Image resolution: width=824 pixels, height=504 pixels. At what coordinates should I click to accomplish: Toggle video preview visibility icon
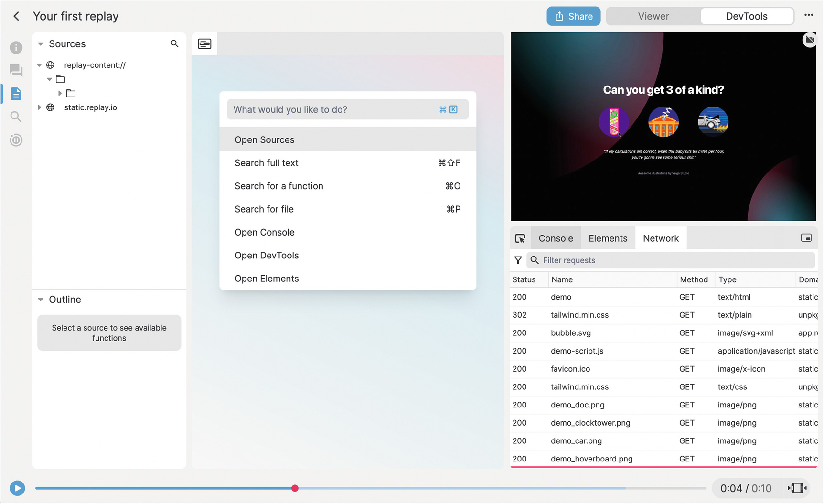(809, 40)
